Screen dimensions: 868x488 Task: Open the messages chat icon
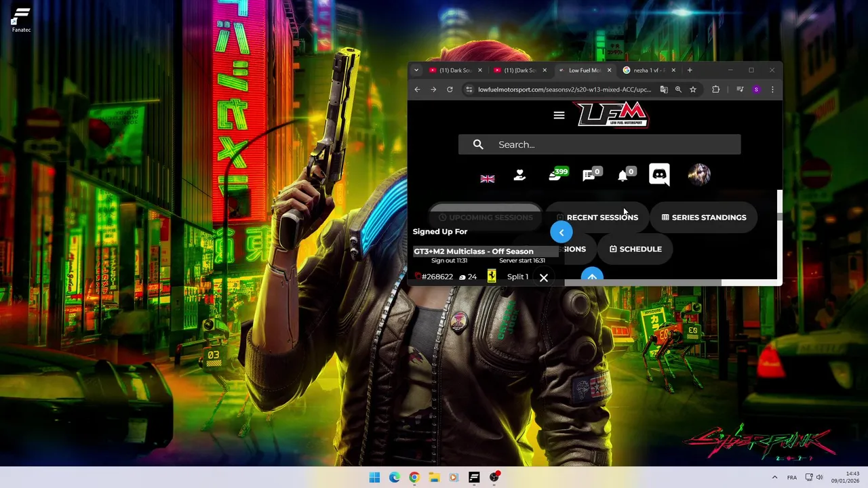(591, 175)
